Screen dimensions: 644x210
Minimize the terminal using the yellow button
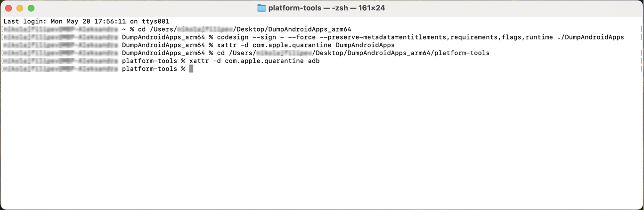[x=20, y=8]
